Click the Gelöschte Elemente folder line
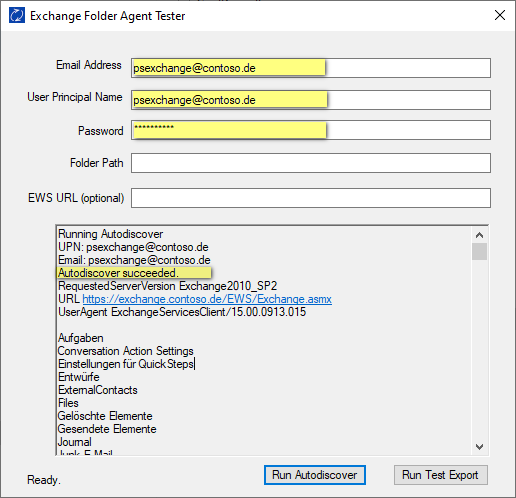The image size is (516, 498). (105, 416)
